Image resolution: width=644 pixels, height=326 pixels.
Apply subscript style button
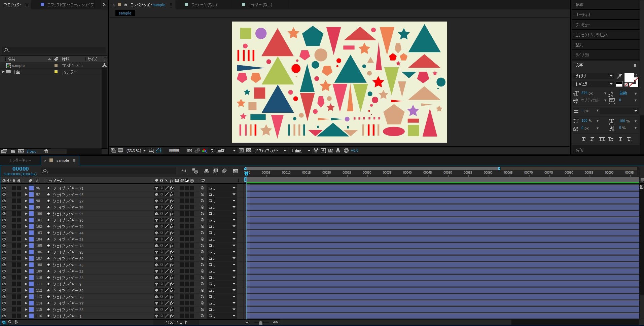pyautogui.click(x=629, y=139)
